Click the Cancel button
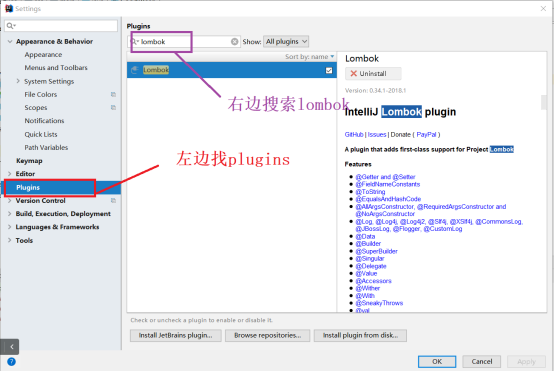The width and height of the screenshot is (554, 372). point(482,361)
